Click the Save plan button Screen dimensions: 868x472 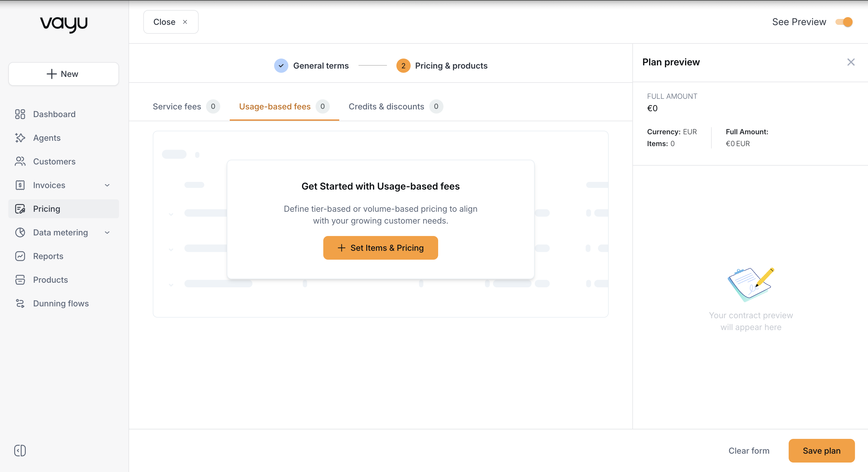822,450
